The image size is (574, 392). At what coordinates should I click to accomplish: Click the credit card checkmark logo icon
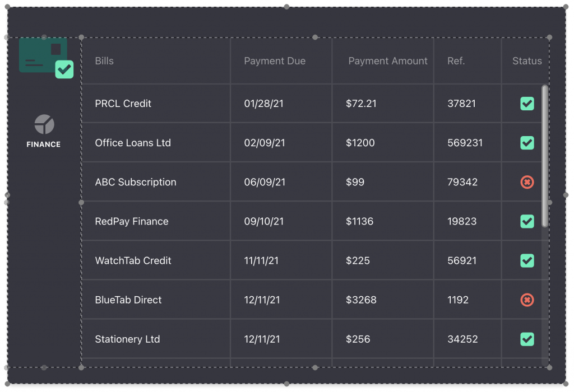click(x=46, y=57)
